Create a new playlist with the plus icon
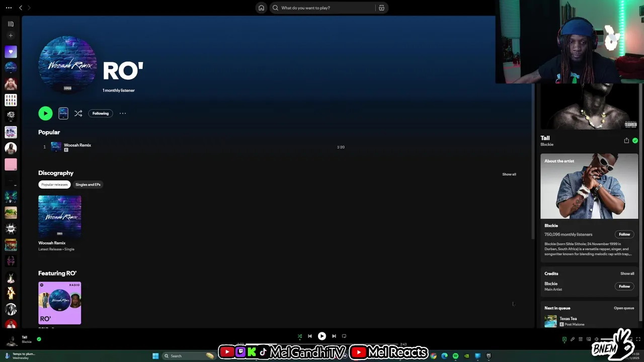This screenshot has width=644, height=362. click(11, 36)
